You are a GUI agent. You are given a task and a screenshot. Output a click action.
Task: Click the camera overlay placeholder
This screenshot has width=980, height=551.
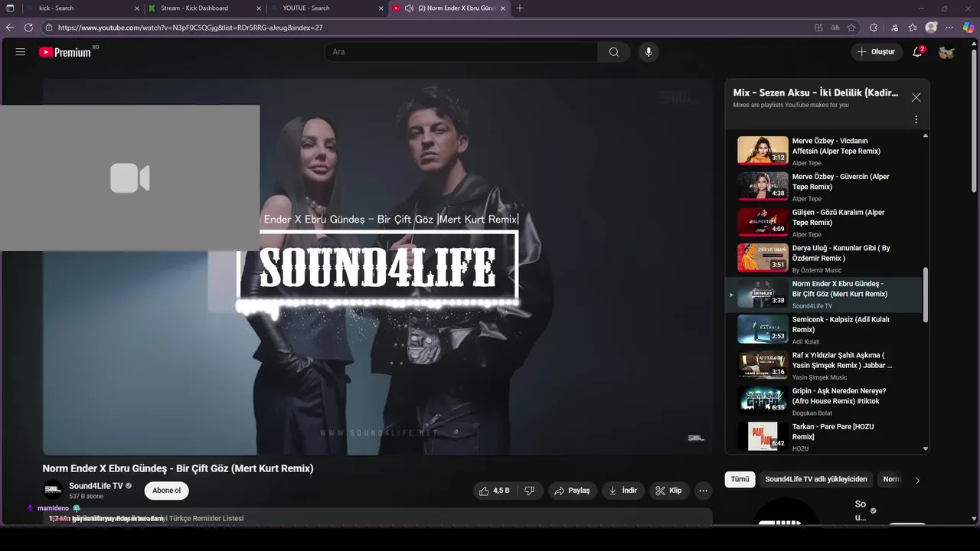(129, 178)
